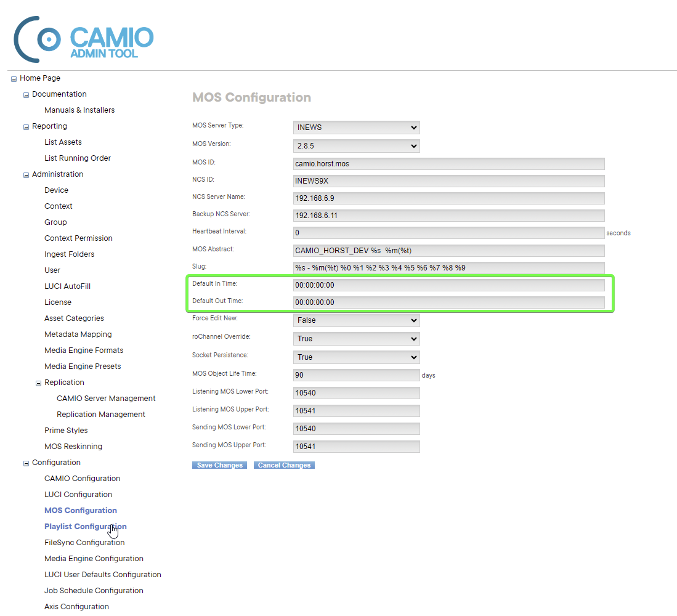Open LUCI AutoFill page
677x616 pixels.
click(x=67, y=286)
